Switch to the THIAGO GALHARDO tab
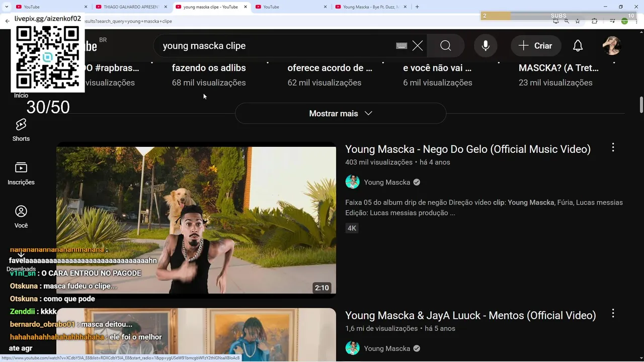The image size is (644, 362). pyautogui.click(x=131, y=7)
